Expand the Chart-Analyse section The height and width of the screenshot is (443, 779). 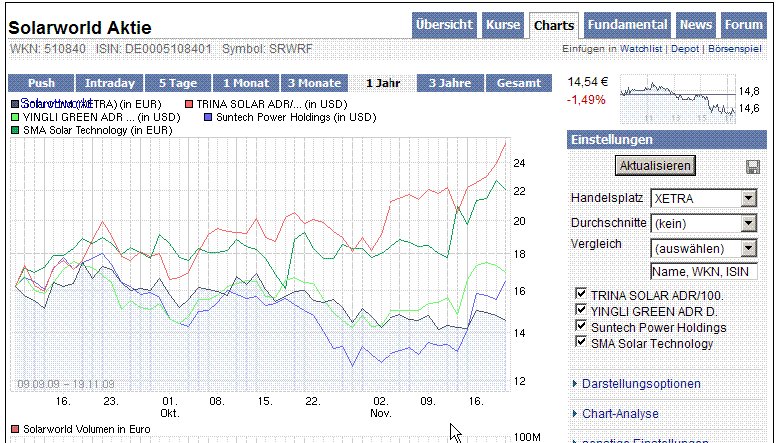(x=620, y=414)
